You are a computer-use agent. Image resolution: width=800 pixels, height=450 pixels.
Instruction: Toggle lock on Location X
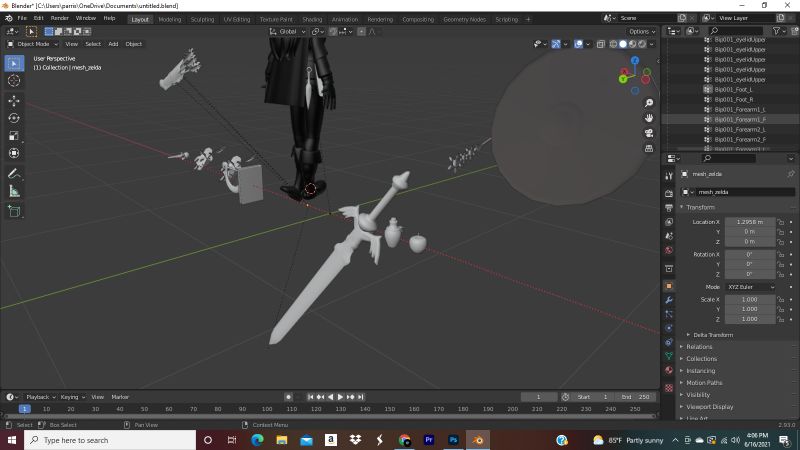[x=781, y=222]
